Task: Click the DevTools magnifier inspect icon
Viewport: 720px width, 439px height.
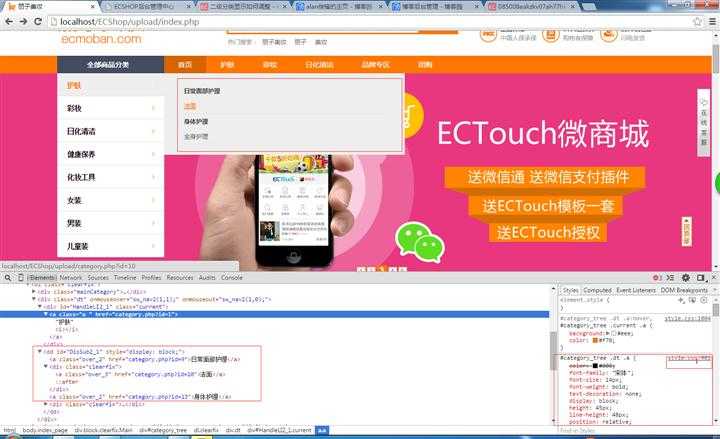Action: pyautogui.click(x=8, y=277)
